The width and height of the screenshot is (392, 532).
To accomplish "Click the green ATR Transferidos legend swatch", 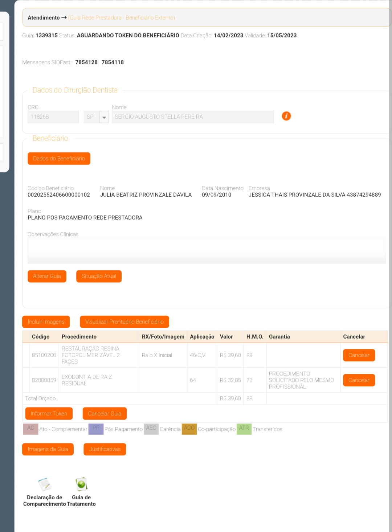I will 244,429.
